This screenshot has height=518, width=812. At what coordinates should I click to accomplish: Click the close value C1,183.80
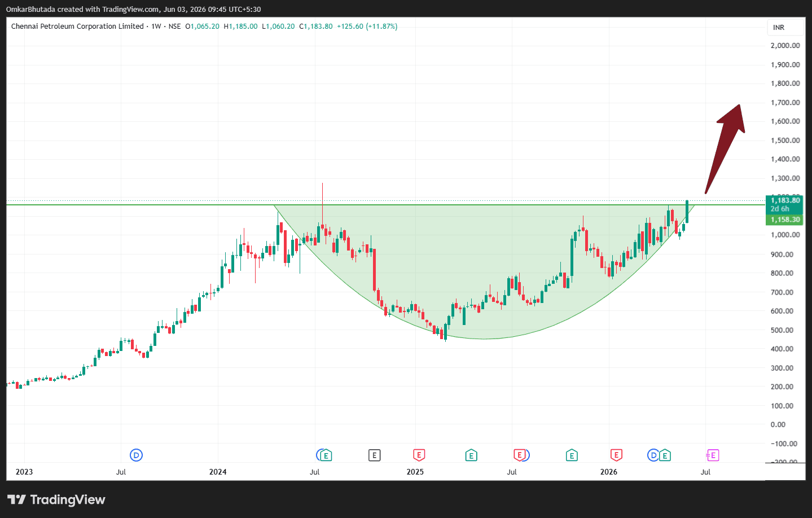tap(316, 27)
